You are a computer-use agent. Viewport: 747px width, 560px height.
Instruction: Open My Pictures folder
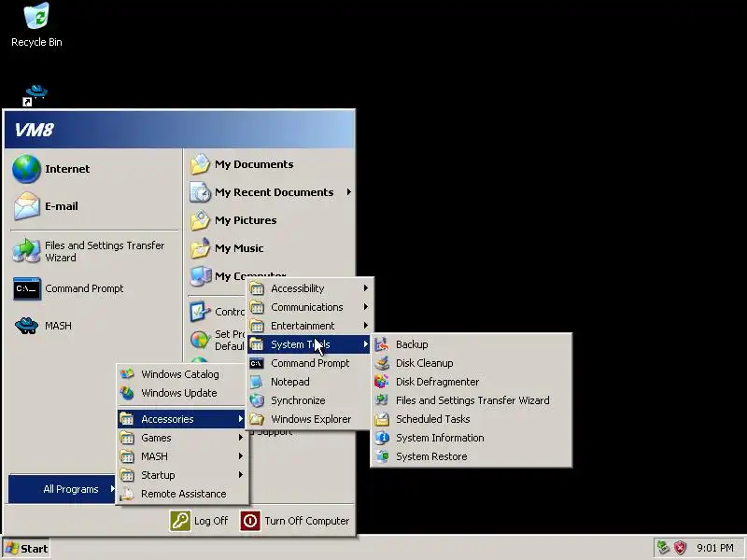[270, 220]
